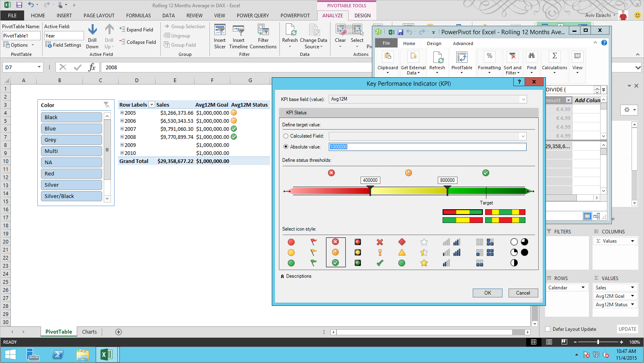
Task: Check the Defer Layout Update checkbox
Action: coord(548,329)
